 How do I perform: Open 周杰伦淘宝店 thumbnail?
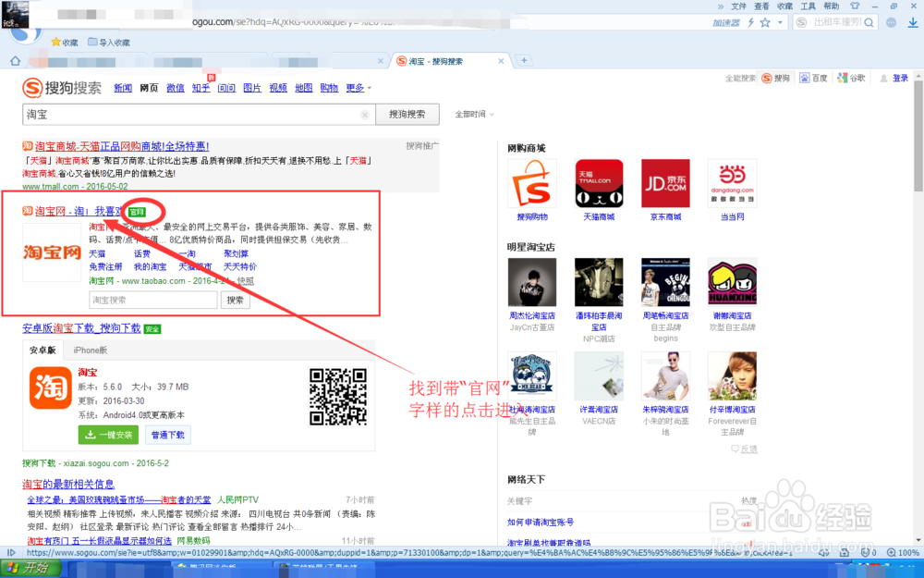click(x=532, y=282)
